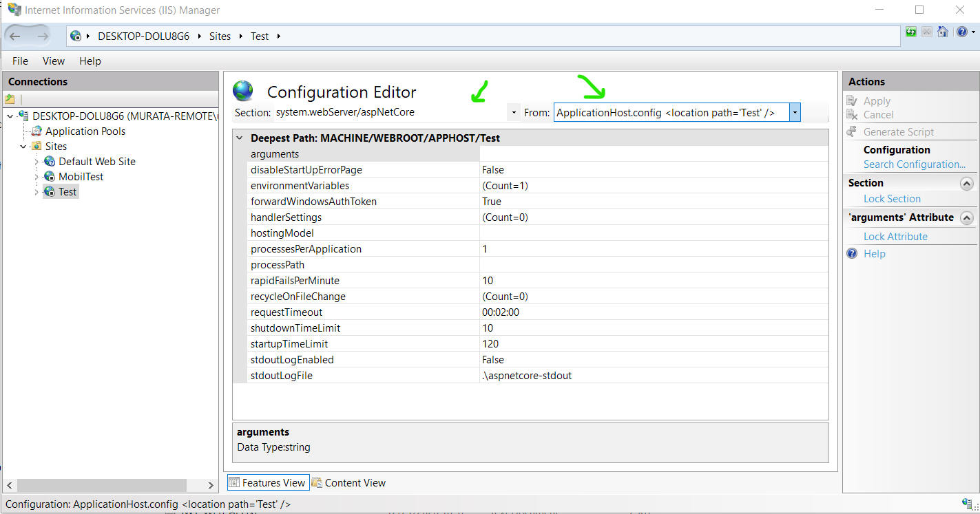
Task: Click the Content View icon
Action: point(317,482)
